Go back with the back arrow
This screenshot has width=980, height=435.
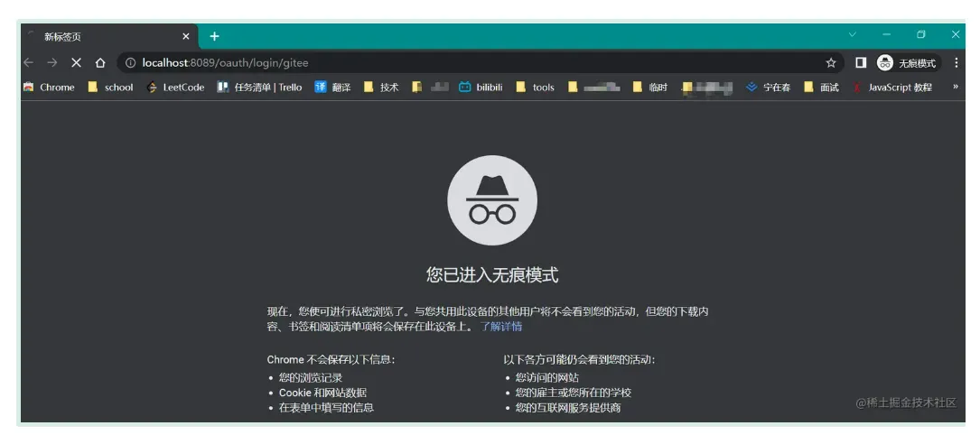click(28, 62)
